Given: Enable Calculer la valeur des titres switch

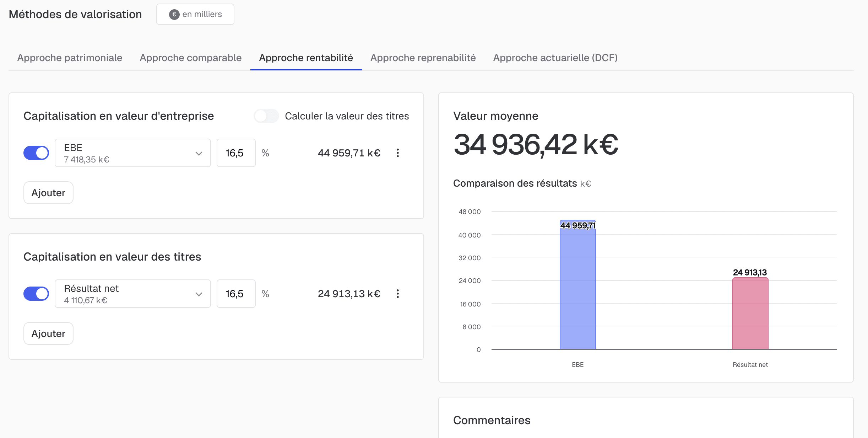Looking at the screenshot, I should pos(266,116).
